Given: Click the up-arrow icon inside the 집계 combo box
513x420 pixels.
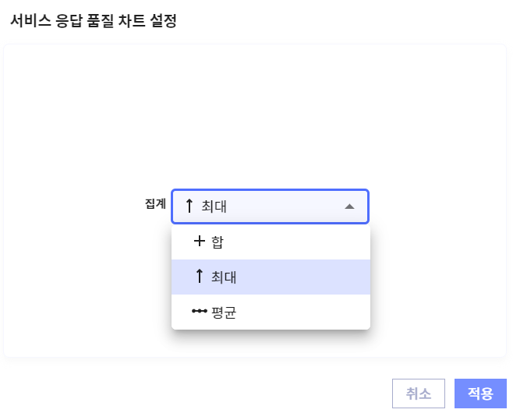Looking at the screenshot, I should [189, 206].
